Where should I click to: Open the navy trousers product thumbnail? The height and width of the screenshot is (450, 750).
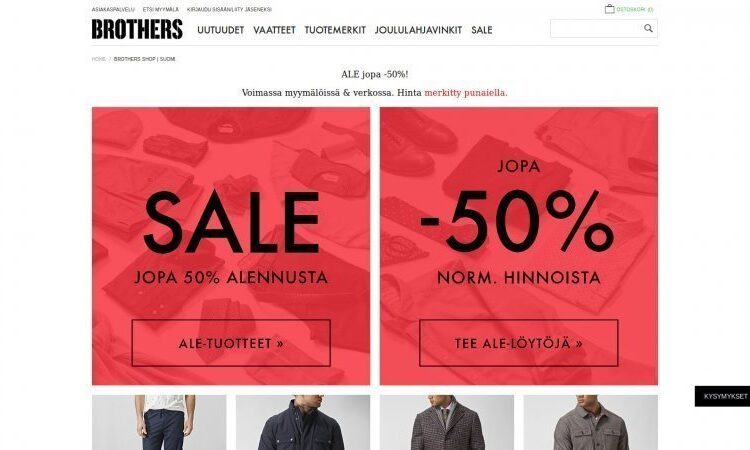click(159, 422)
